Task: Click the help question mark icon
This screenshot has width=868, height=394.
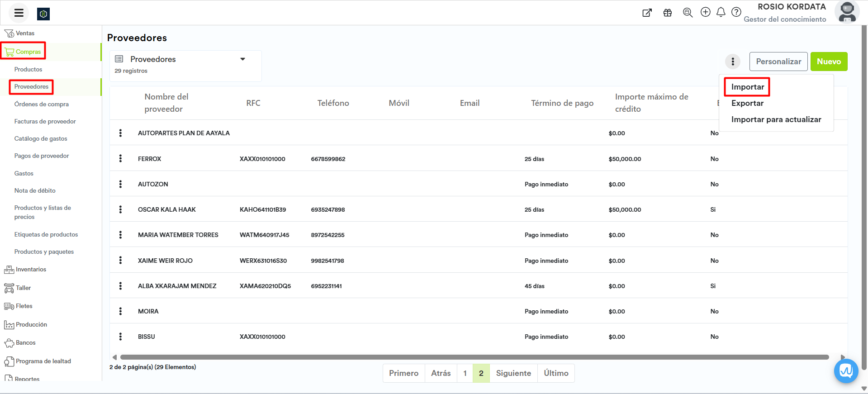Action: (736, 12)
